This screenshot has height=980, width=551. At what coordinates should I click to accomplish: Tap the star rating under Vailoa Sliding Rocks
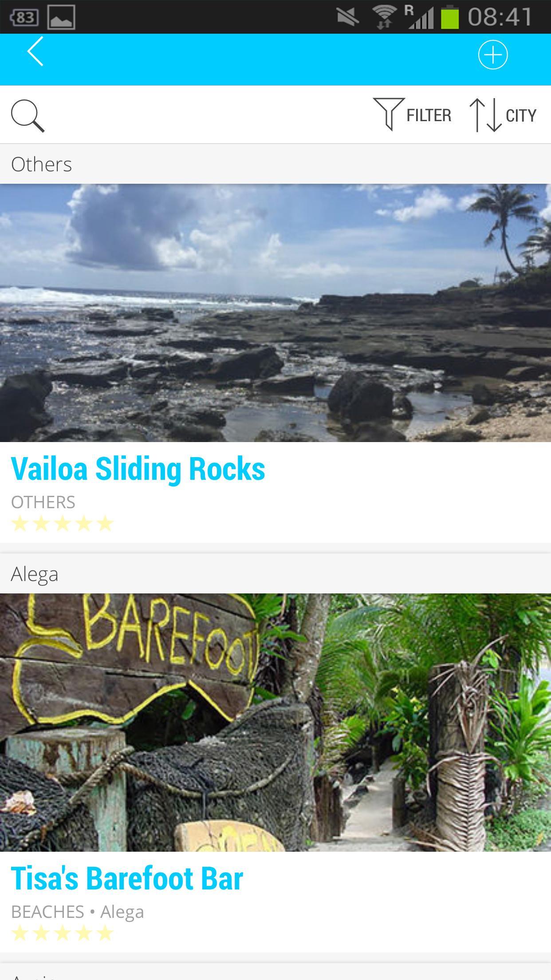coord(62,524)
